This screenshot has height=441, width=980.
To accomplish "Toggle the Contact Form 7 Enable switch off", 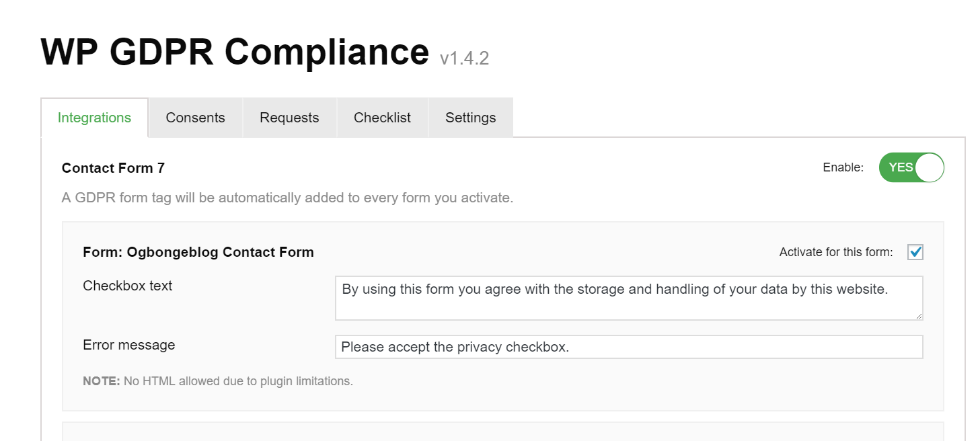I will [911, 167].
